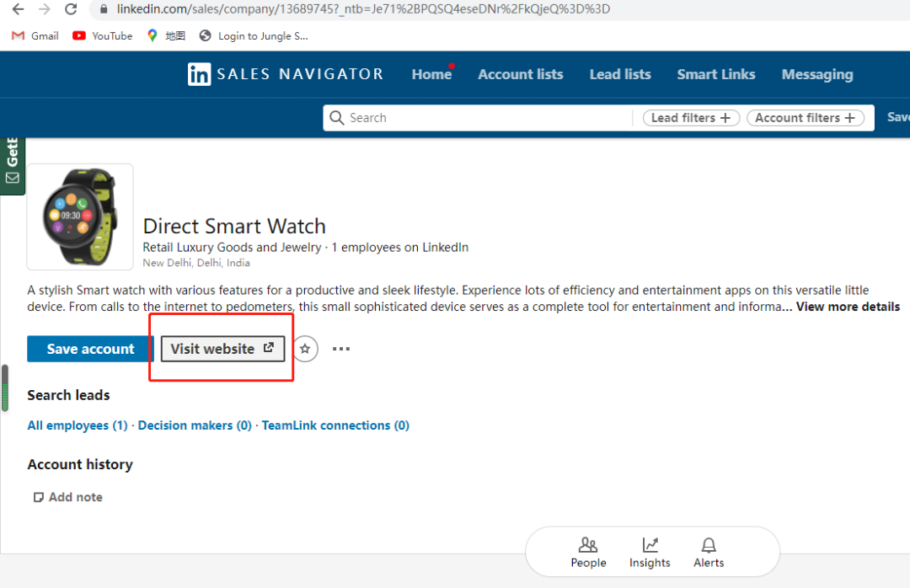Open the Gmail bookmark

[35, 36]
